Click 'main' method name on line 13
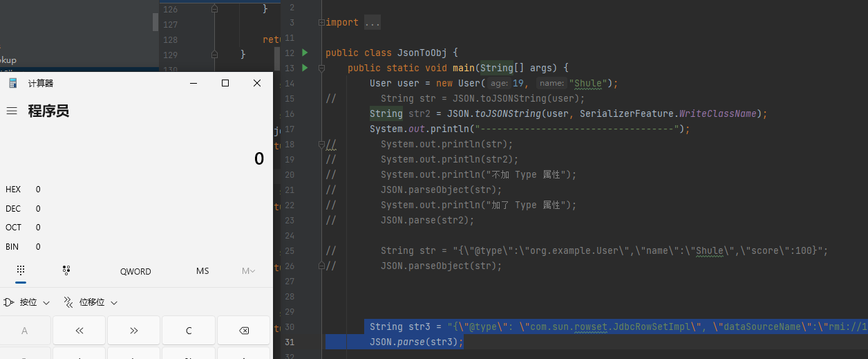Image resolution: width=868 pixels, height=359 pixels. pyautogui.click(x=464, y=68)
